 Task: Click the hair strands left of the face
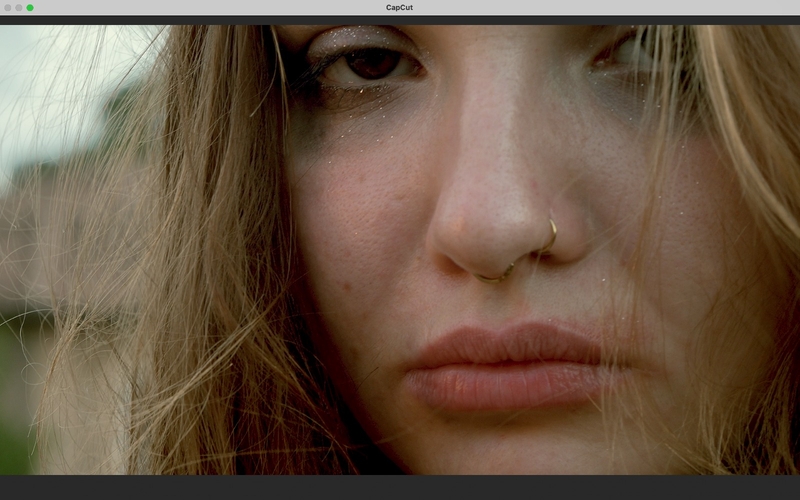click(x=200, y=250)
